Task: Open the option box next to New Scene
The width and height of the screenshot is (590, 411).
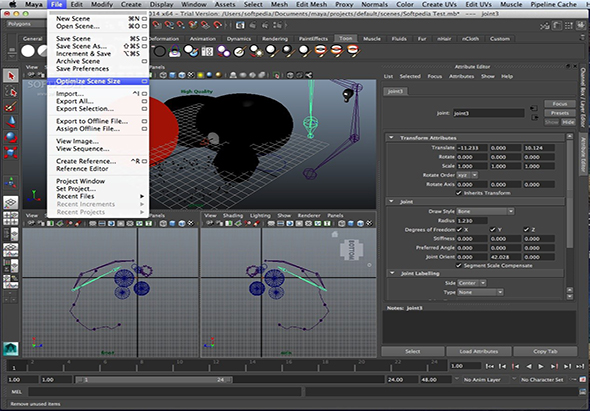Action: pyautogui.click(x=144, y=18)
